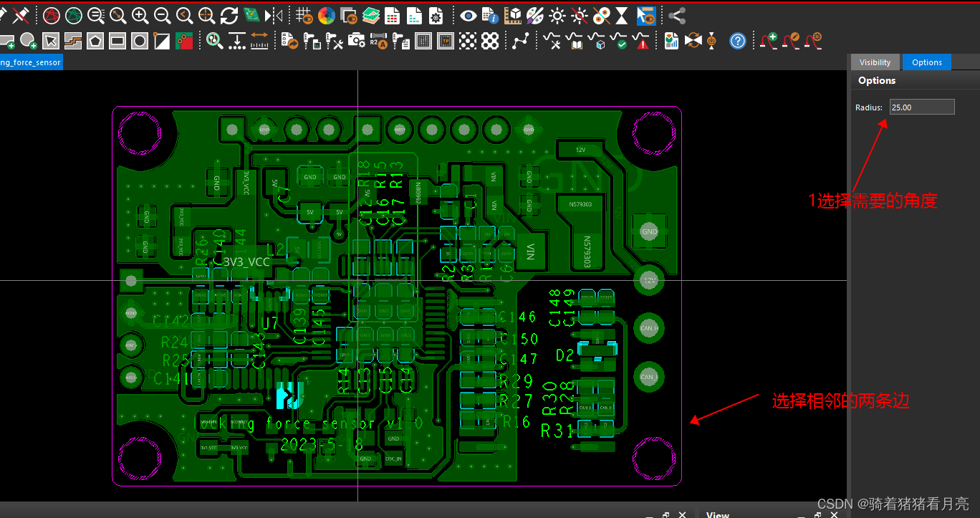Viewport: 980px width, 518px height.
Task: Click the route edit pencil icon
Action: pyautogui.click(x=791, y=41)
